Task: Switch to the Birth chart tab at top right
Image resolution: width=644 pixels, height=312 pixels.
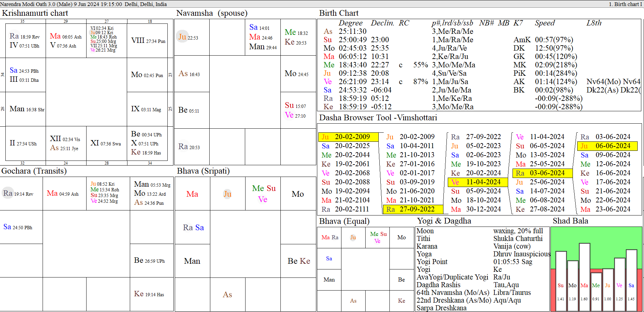Action: click(627, 4)
